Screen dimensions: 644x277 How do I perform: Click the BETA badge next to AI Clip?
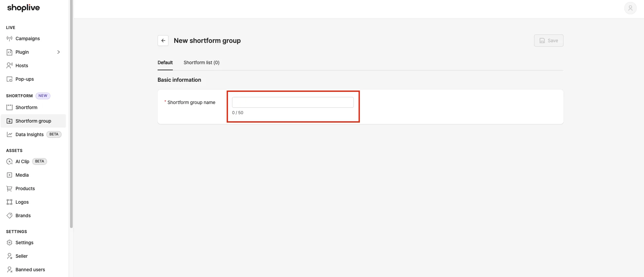pos(40,161)
